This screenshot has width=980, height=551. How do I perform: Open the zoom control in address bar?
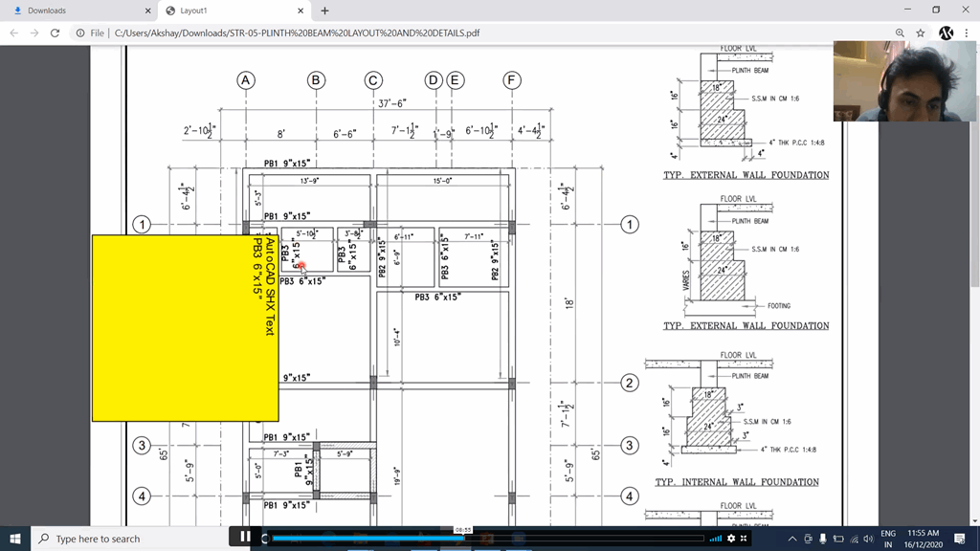[x=900, y=33]
